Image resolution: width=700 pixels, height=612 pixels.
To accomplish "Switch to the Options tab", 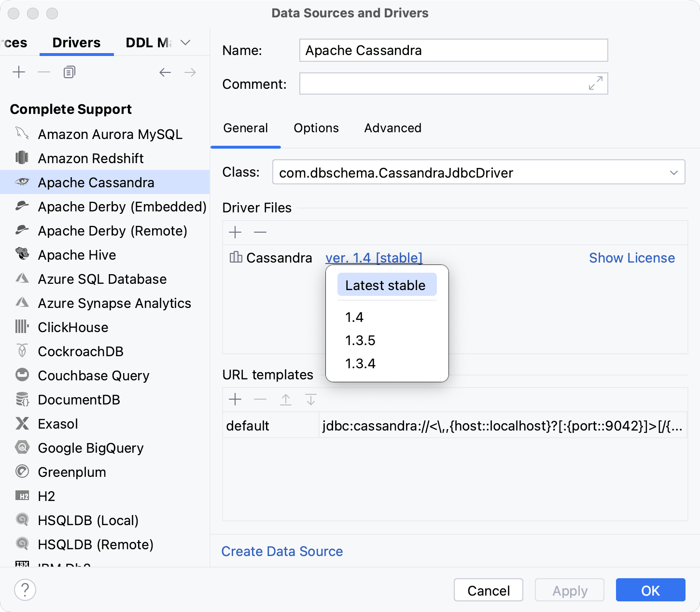I will (316, 128).
